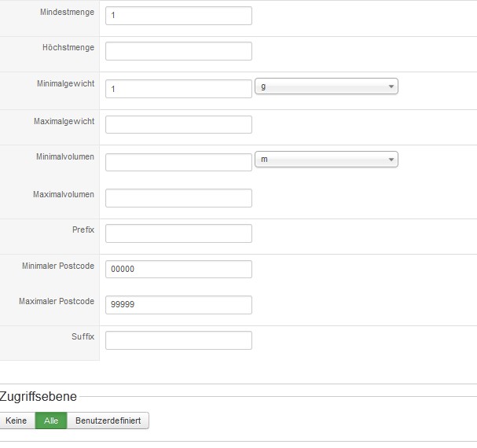477x448 pixels.
Task: Select the Prefix input field
Action: coord(178,233)
